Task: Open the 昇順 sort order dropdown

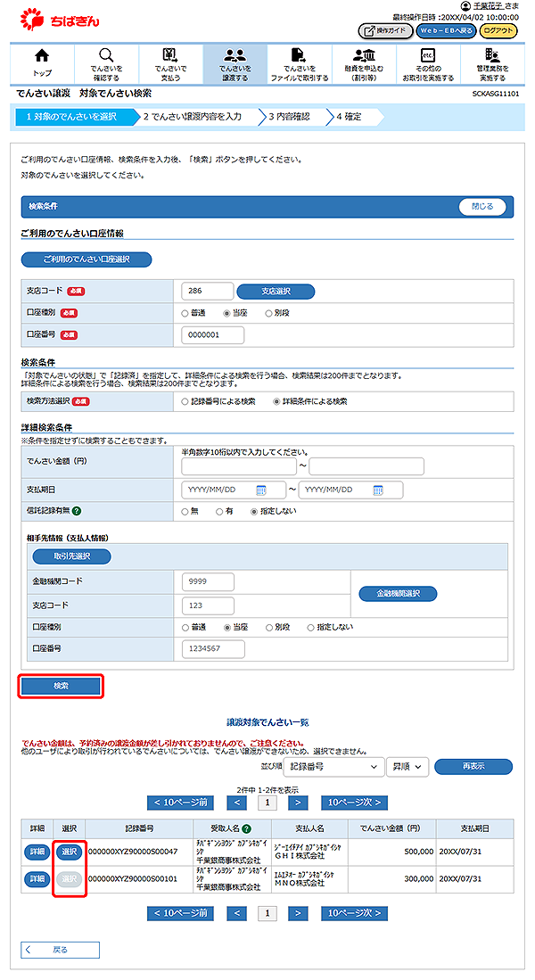Action: point(408,766)
